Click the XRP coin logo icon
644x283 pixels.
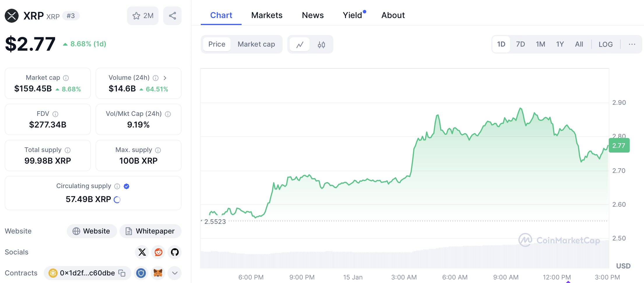12,16
